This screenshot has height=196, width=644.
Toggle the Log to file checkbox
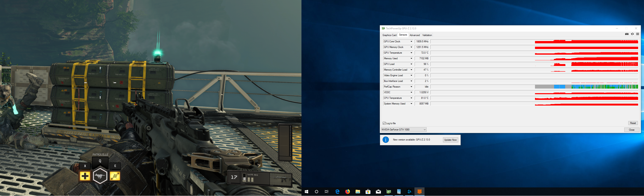[x=384, y=123]
